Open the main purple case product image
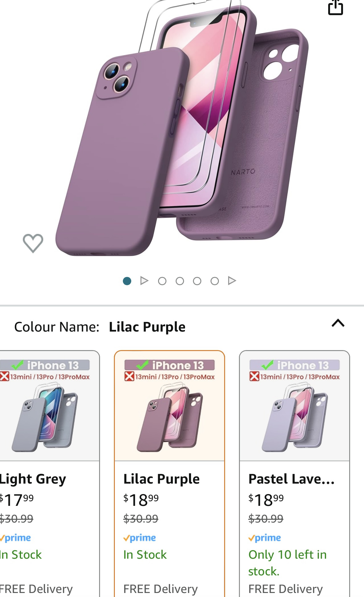The height and width of the screenshot is (597, 364). tap(182, 130)
